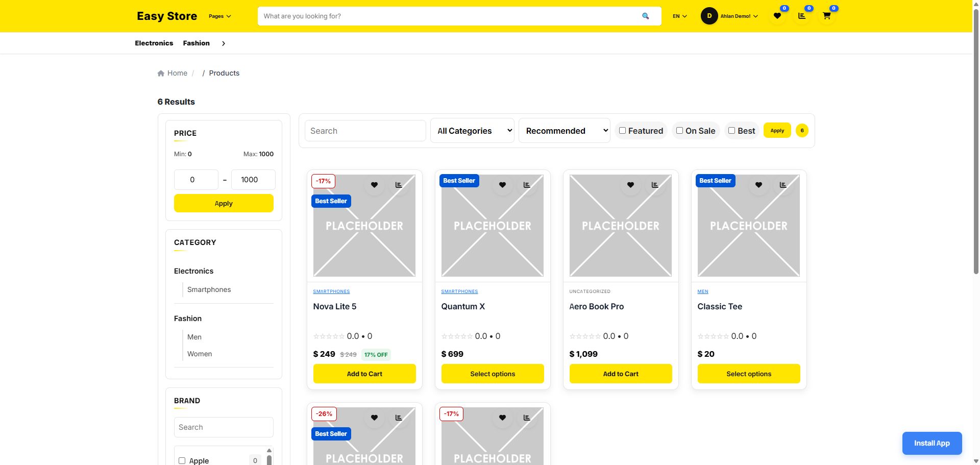The width and height of the screenshot is (980, 465).
Task: Expand the Recommended sort dropdown
Action: [x=564, y=131]
